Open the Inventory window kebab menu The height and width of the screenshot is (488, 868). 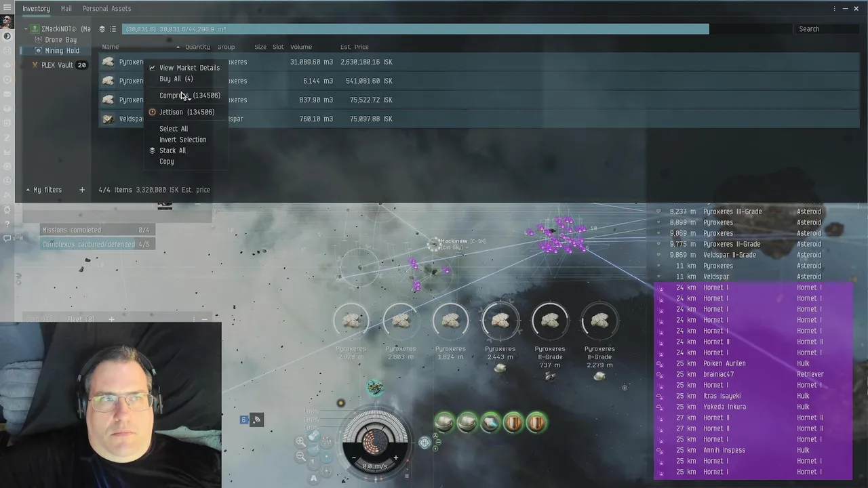click(834, 8)
